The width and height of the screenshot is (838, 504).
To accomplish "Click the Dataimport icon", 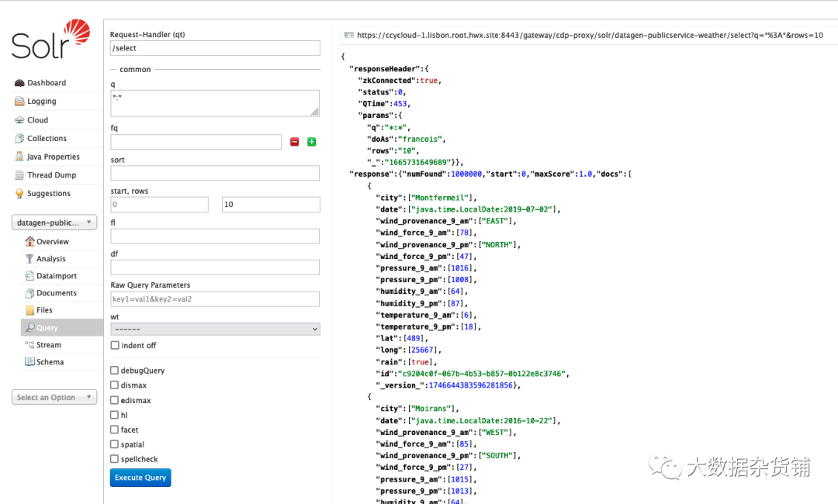I will click(x=29, y=275).
